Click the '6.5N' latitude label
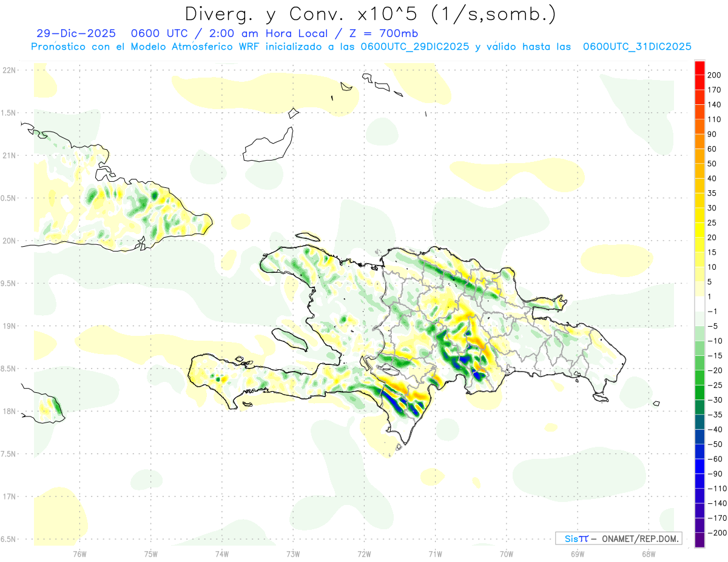728x562 pixels. click(9, 539)
